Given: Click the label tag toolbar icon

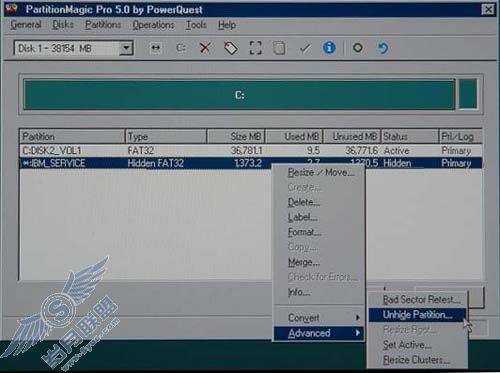Looking at the screenshot, I should pos(231,48).
